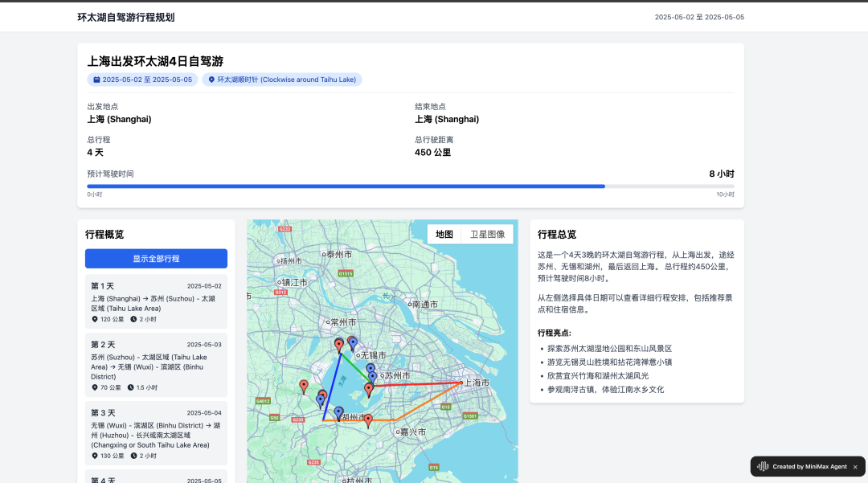
Task: Switch to the 地图 map view tab
Action: pyautogui.click(x=443, y=234)
